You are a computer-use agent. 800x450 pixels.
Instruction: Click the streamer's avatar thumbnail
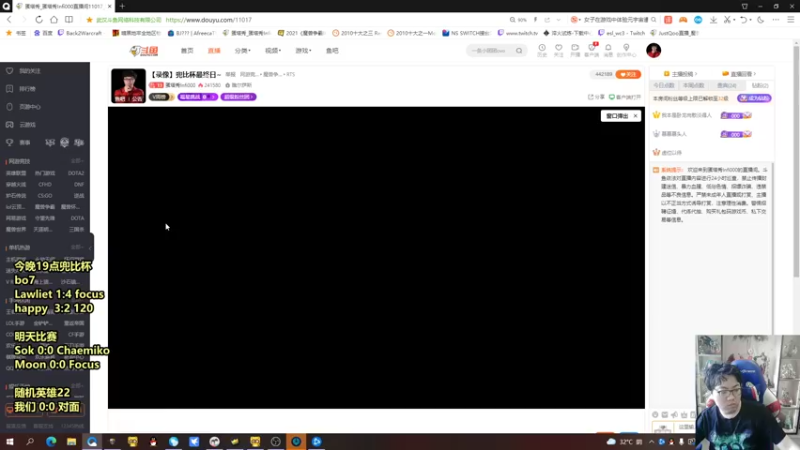[x=129, y=86]
